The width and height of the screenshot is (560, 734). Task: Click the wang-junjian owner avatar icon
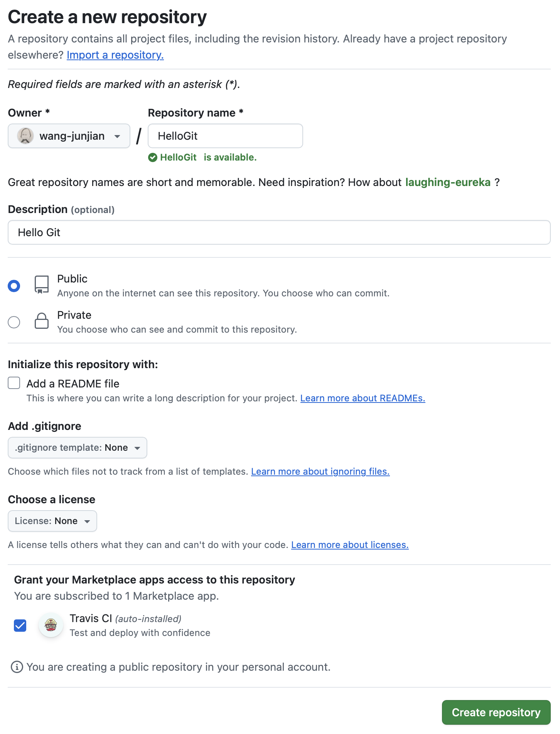click(x=25, y=136)
